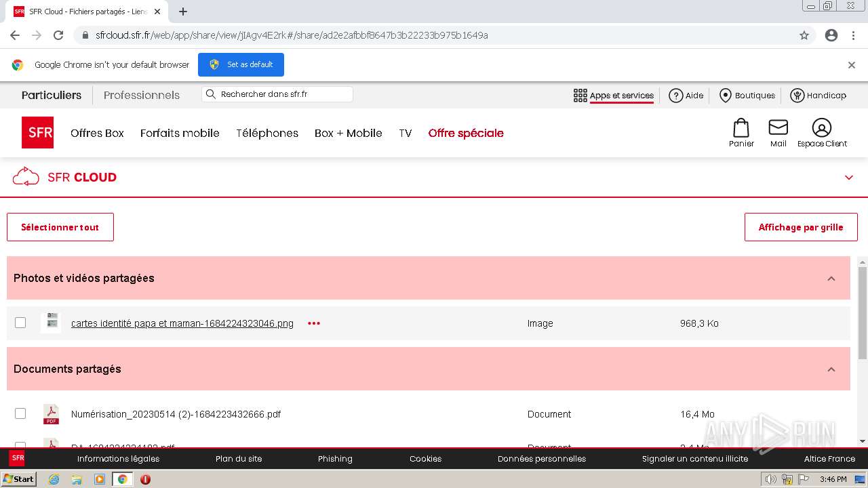Viewport: 868px width, 488px height.
Task: Open Cookies footer link
Action: (425, 459)
